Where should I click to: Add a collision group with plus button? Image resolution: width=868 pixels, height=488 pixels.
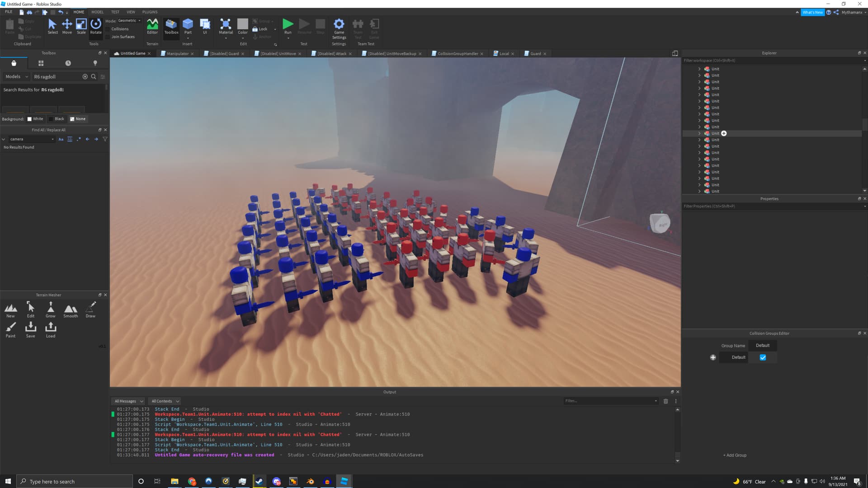point(713,357)
